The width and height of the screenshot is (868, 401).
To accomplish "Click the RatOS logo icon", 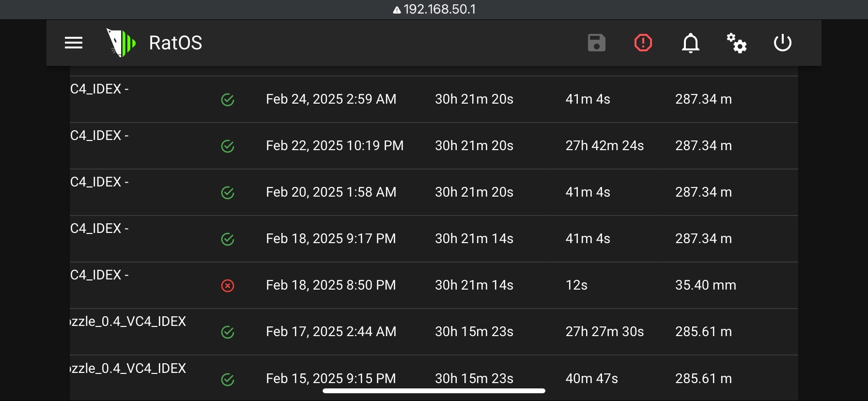I will 121,43.
